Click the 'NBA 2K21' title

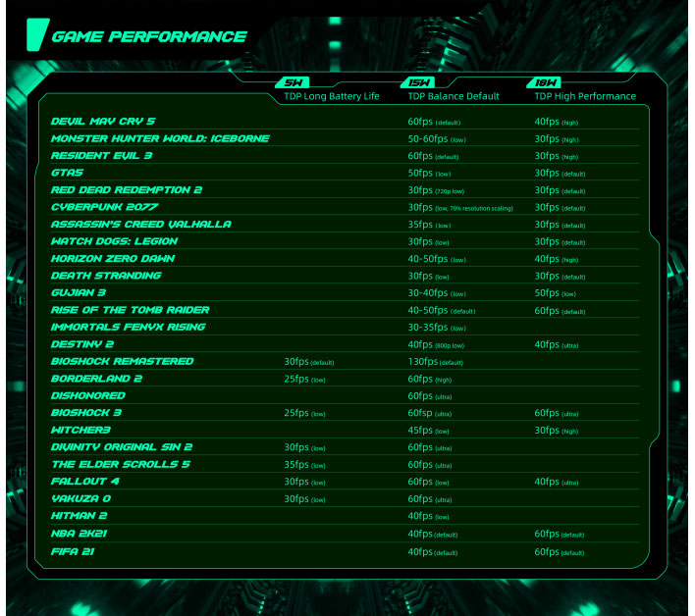(79, 534)
